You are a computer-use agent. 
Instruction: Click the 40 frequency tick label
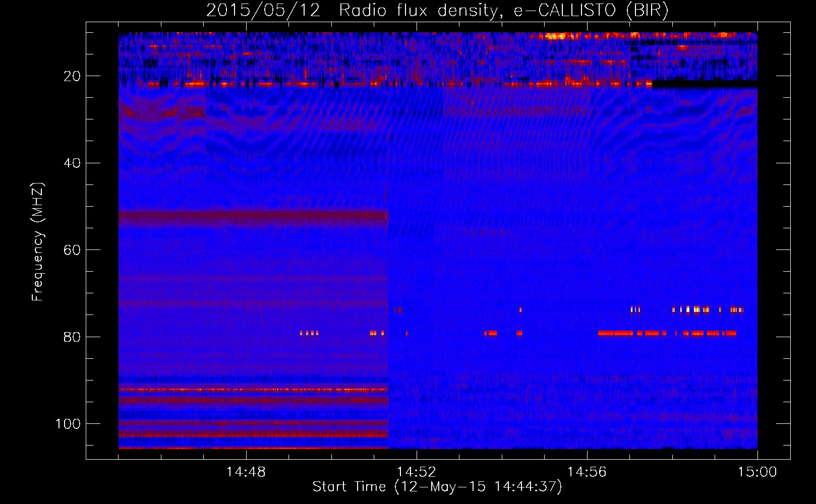click(72, 163)
